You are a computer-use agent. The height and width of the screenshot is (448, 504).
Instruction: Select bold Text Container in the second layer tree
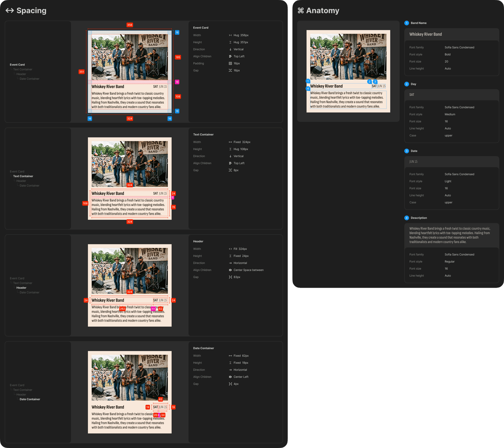[x=23, y=176]
